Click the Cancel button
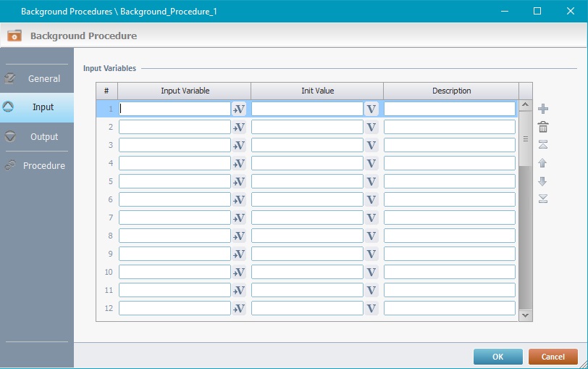Viewport: 588px width, 369px height. pyautogui.click(x=553, y=357)
